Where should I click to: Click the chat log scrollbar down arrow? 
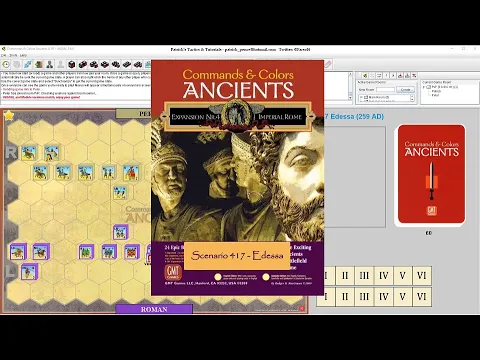click(x=350, y=98)
